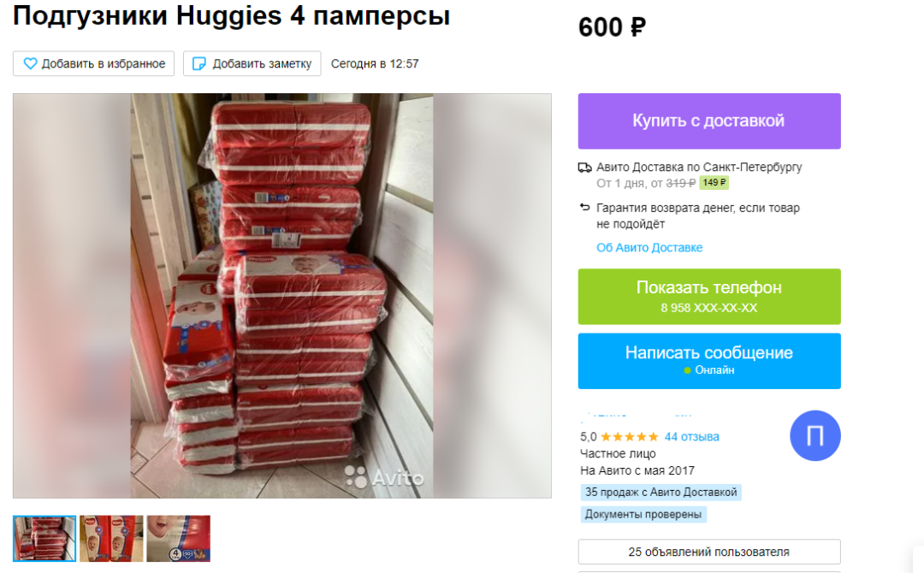Buy with delivery via Купить с доставкой
The width and height of the screenshot is (924, 573).
coord(709,121)
